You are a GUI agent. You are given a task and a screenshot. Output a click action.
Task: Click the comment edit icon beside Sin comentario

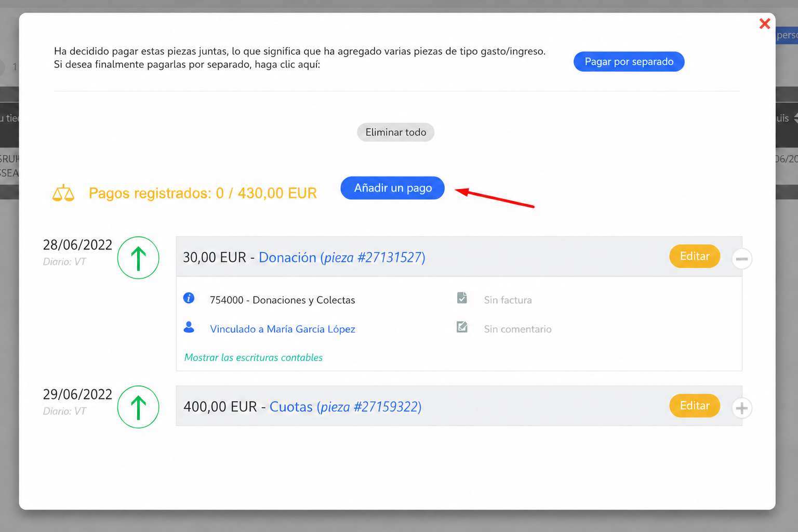click(462, 327)
